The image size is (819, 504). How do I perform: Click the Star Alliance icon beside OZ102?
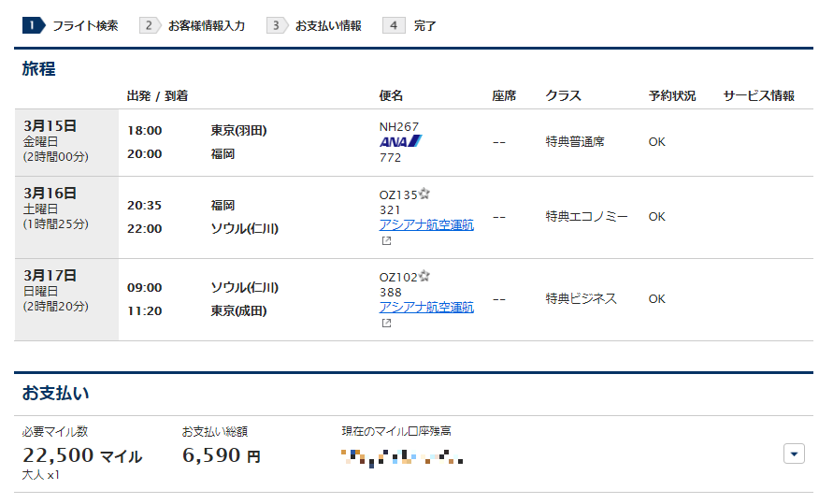pyautogui.click(x=424, y=277)
